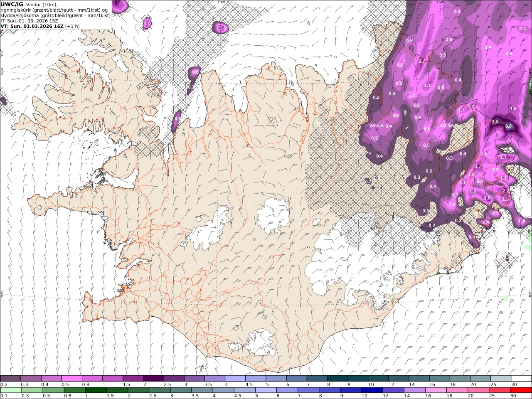Select the pale green 0.1 swatch in lower scale

(11, 390)
